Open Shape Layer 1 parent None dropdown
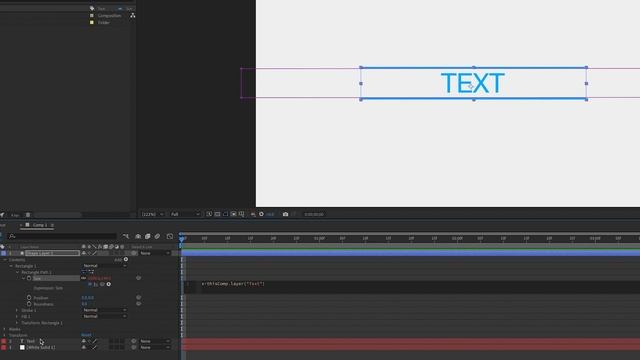 click(155, 253)
